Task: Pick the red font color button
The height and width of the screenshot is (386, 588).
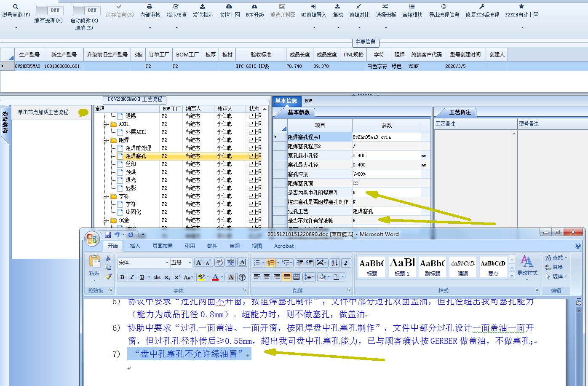Action: [215, 277]
